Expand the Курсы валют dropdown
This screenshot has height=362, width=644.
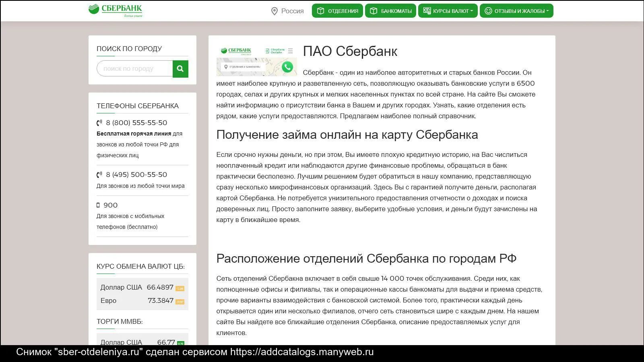click(x=448, y=11)
